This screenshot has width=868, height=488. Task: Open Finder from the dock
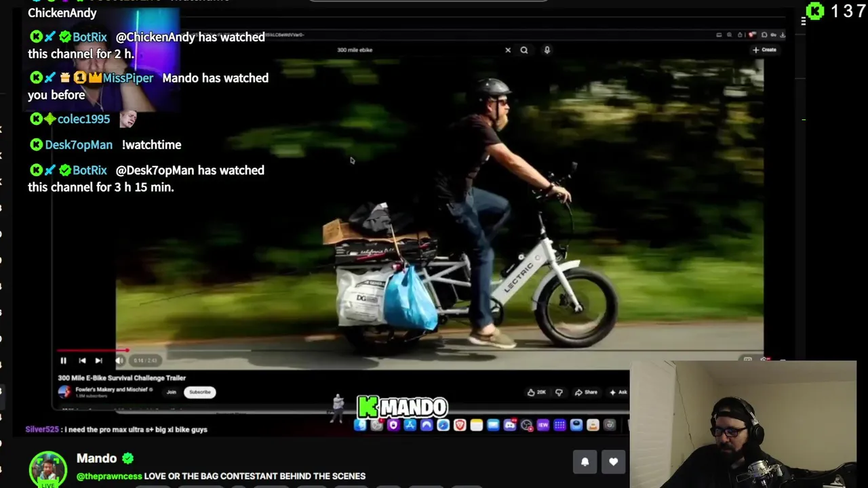click(x=360, y=425)
